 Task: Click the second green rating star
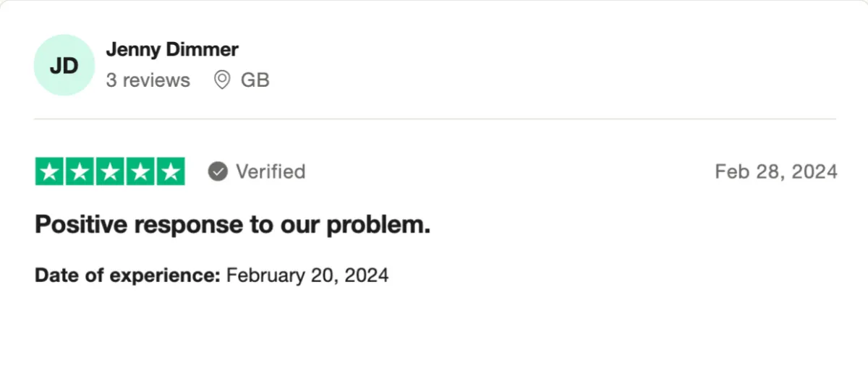pos(80,171)
